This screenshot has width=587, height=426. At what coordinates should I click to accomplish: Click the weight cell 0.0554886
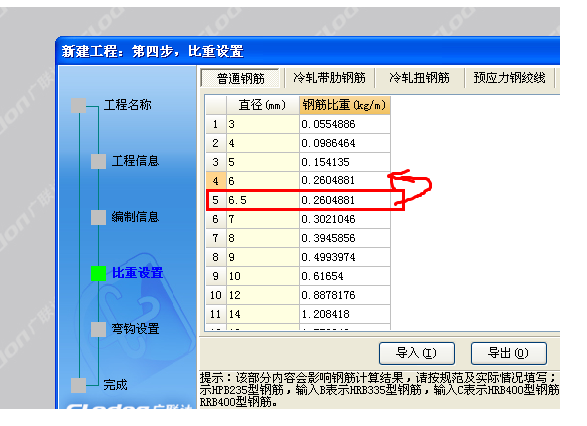point(345,124)
